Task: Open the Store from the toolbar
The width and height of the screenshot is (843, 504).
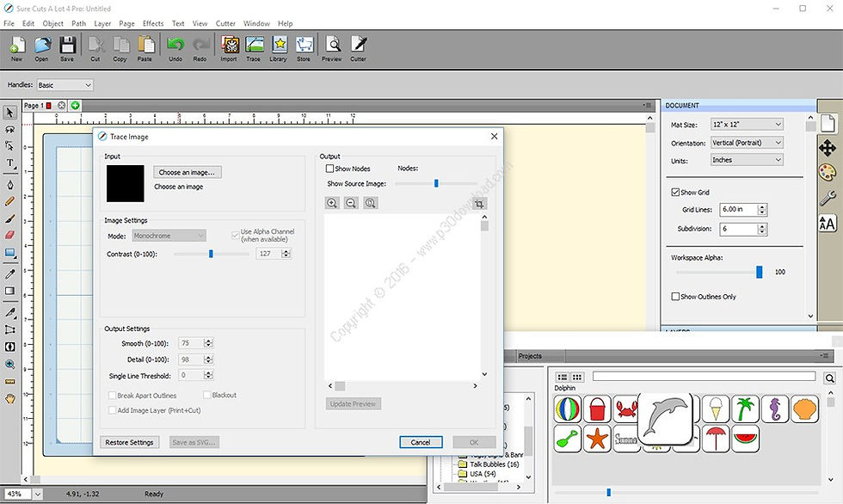Action: [x=304, y=49]
